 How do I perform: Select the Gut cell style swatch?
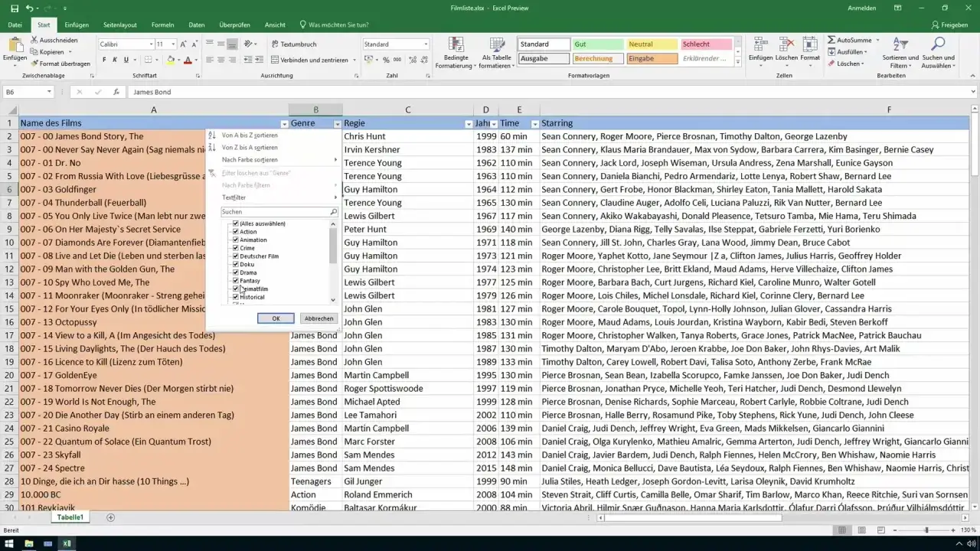(597, 44)
